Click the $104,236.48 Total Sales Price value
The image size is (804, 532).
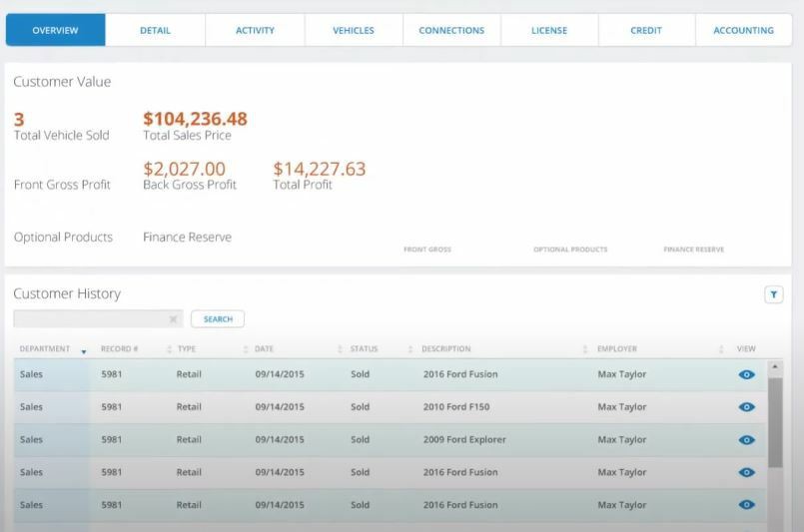point(195,119)
